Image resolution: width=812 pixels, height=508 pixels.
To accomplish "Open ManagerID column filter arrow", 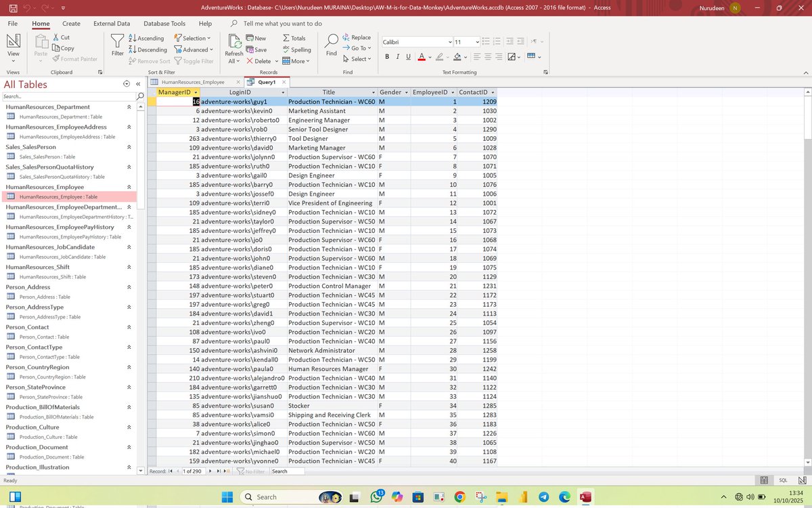I will coord(196,92).
